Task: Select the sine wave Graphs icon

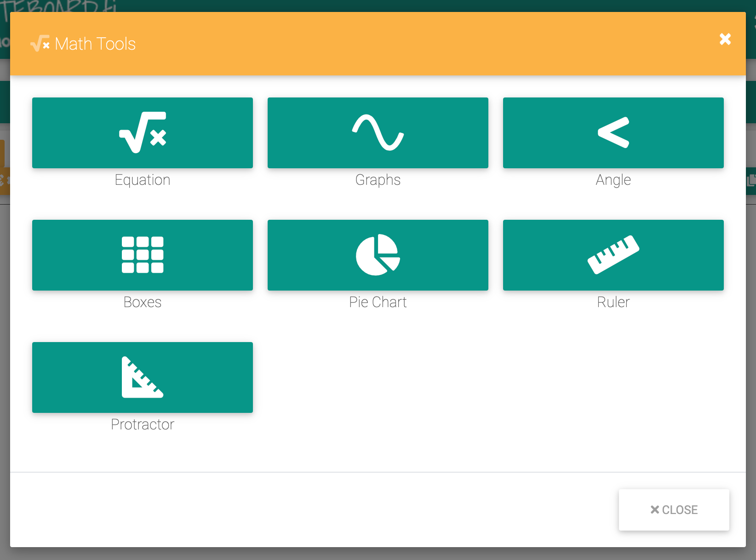Action: 378,132
